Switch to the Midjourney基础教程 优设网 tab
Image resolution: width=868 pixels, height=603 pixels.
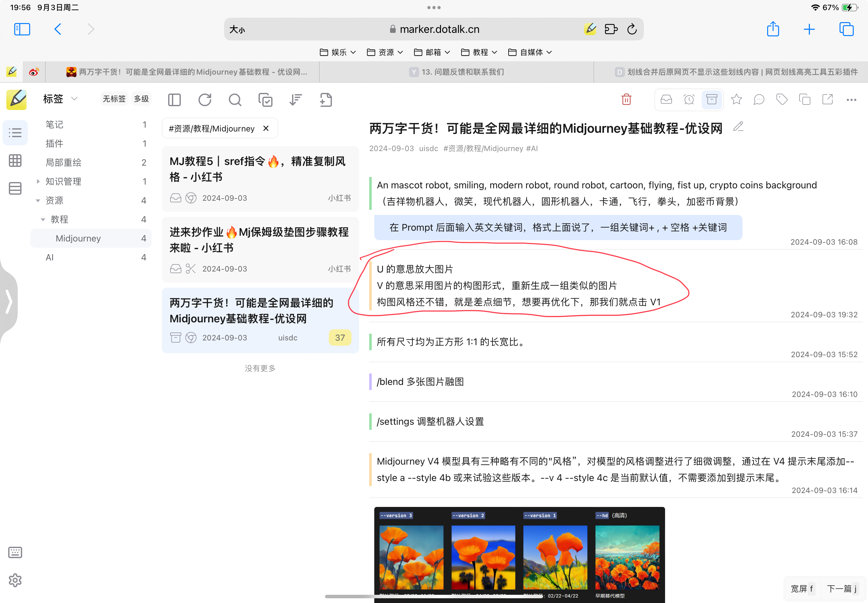click(182, 72)
